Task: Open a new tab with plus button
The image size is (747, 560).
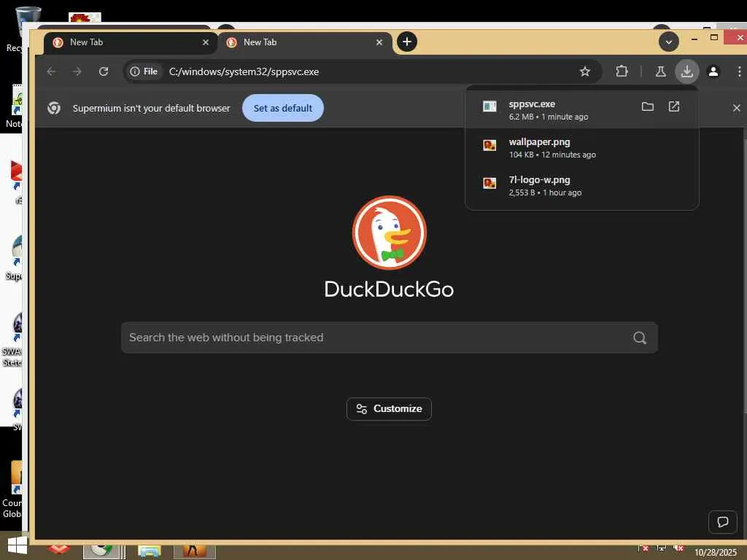Action: coord(407,42)
